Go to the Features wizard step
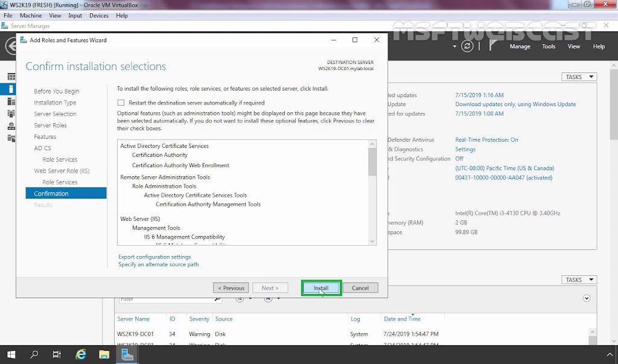Image resolution: width=618 pixels, height=364 pixels. 45,137
